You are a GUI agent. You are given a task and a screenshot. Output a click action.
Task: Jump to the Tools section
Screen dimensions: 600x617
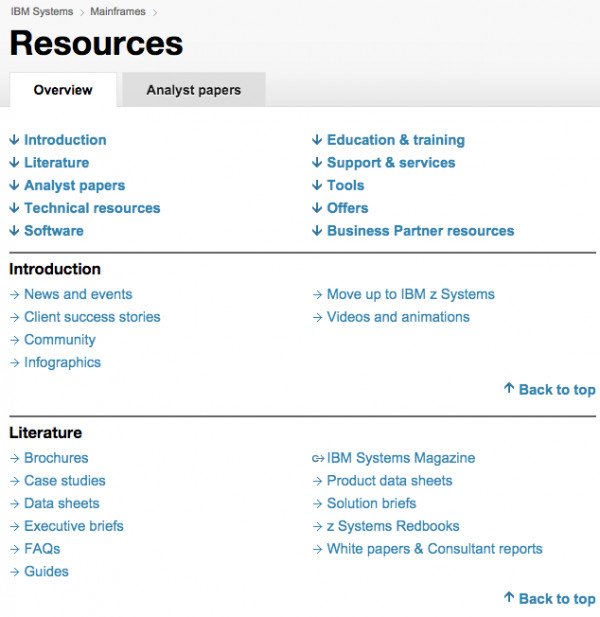point(345,185)
